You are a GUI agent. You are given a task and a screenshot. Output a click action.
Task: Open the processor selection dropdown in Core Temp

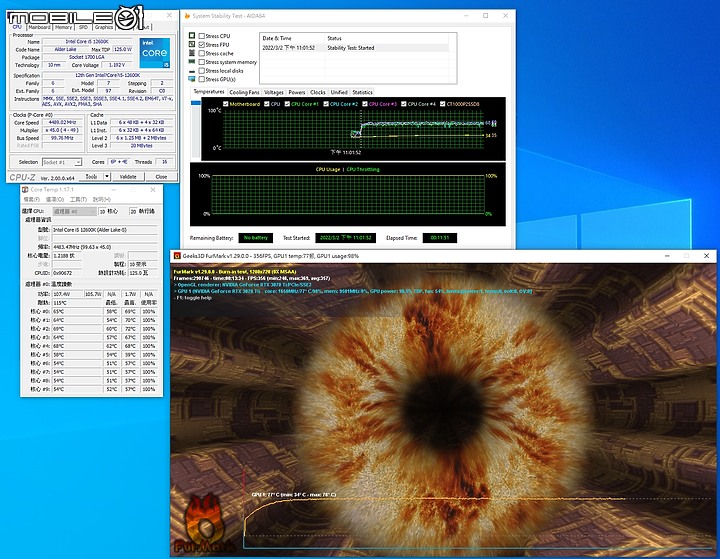click(75, 211)
